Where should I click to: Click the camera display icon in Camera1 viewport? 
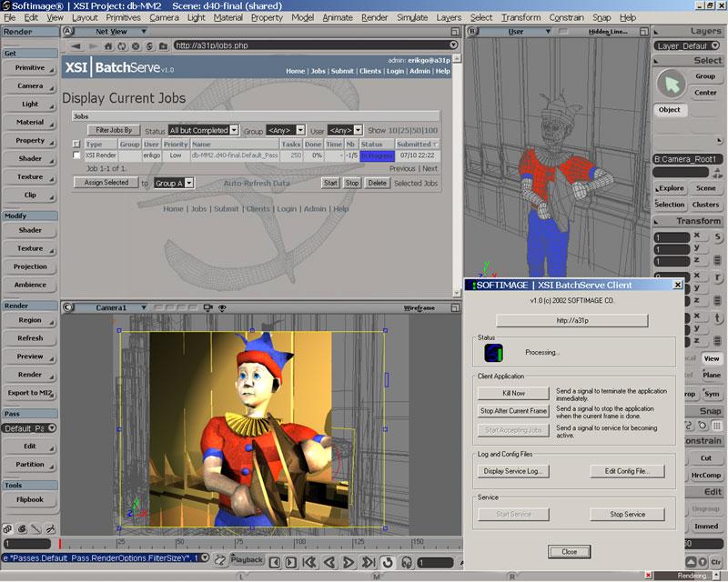tap(207, 307)
